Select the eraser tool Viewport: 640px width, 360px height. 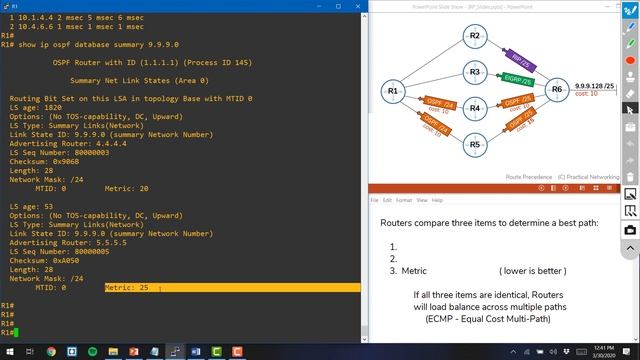[x=630, y=94]
